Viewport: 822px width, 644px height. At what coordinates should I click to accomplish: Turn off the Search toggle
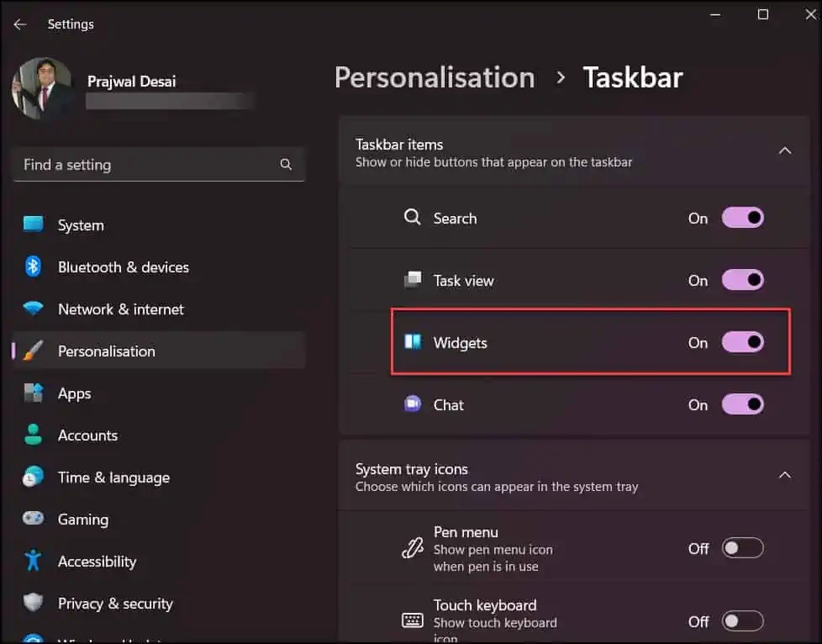click(x=743, y=218)
